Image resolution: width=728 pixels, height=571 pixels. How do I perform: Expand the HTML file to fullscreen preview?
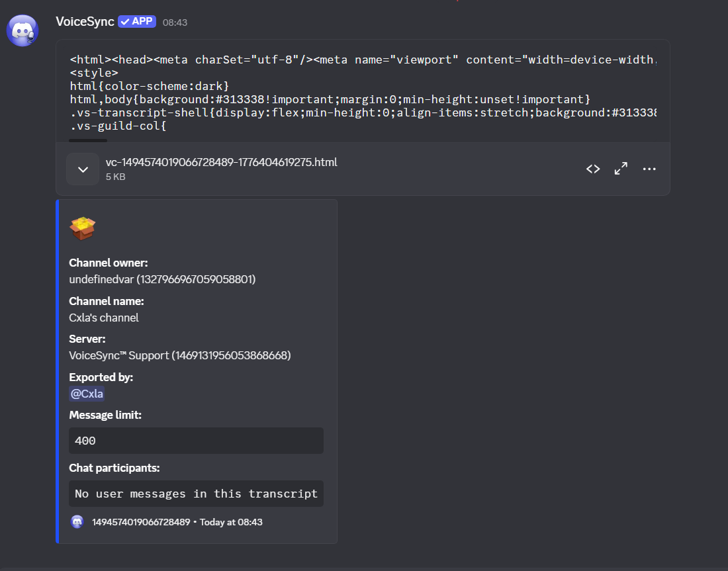coord(621,169)
